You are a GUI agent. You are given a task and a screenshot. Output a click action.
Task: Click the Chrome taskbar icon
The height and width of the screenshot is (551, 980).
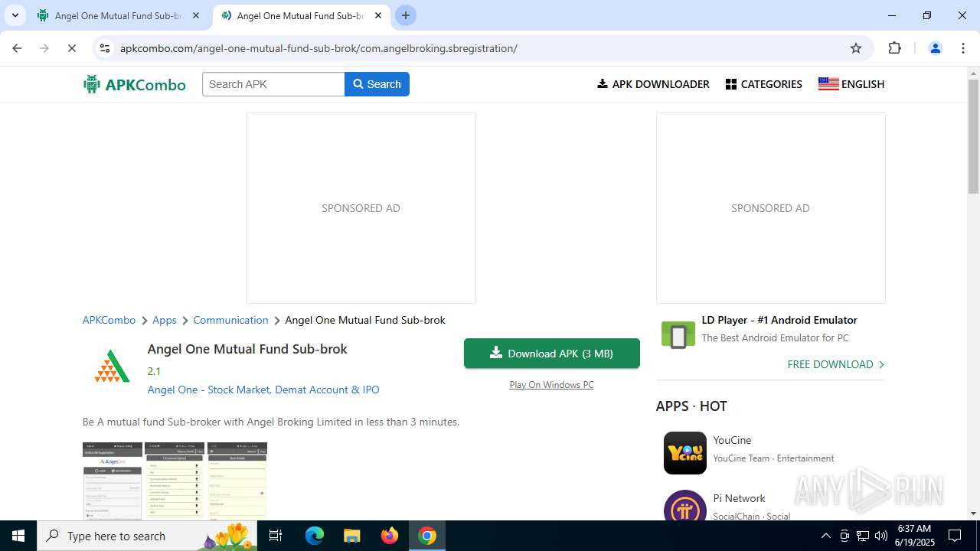point(427,536)
